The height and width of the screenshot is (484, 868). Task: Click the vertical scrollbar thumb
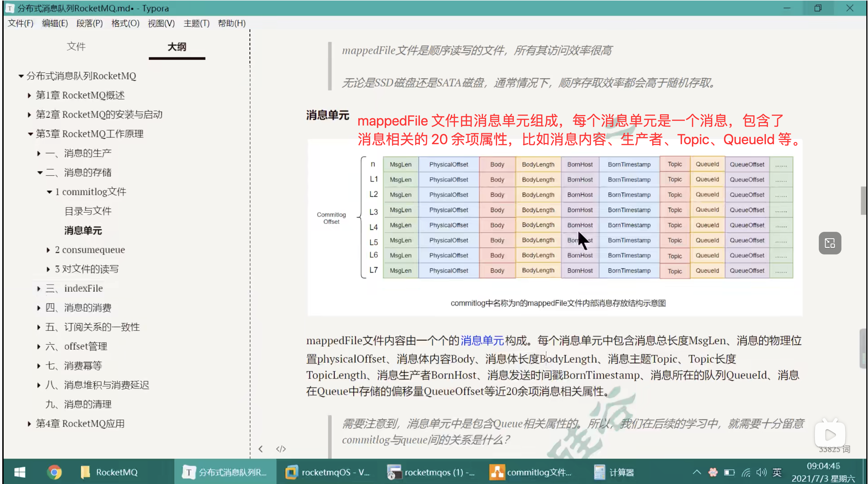pos(863,200)
